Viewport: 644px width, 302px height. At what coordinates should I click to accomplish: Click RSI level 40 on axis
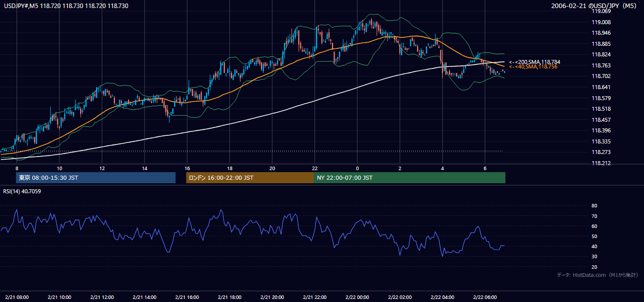(595, 246)
